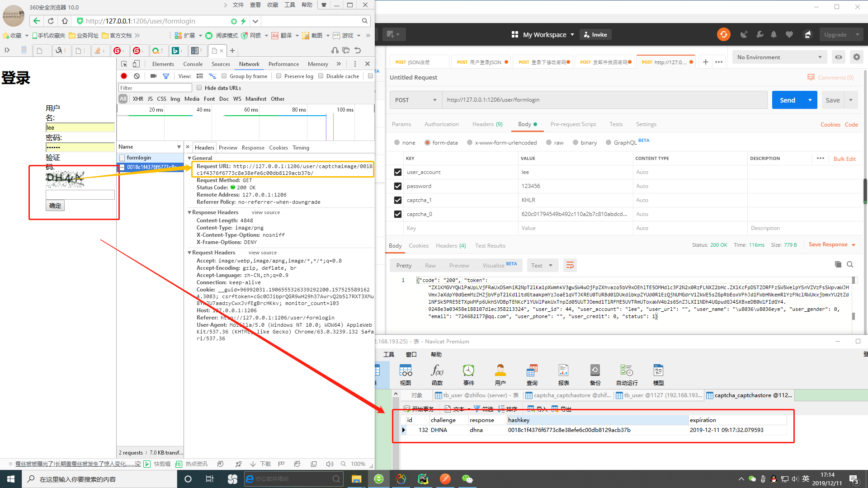Switch to DevTools Console tab
868x488 pixels.
pyautogui.click(x=193, y=64)
